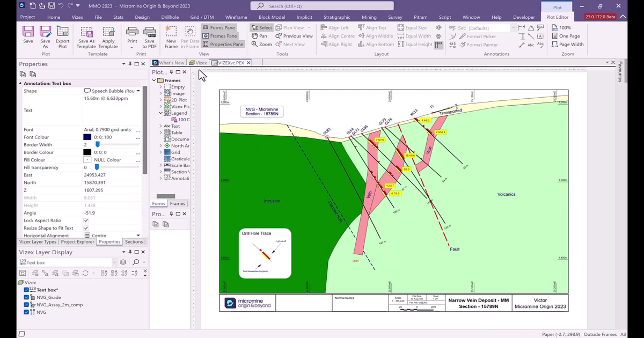The image size is (644, 338).
Task: Toggle the Lock Aspect Ratio checkbox
Action: point(86,221)
